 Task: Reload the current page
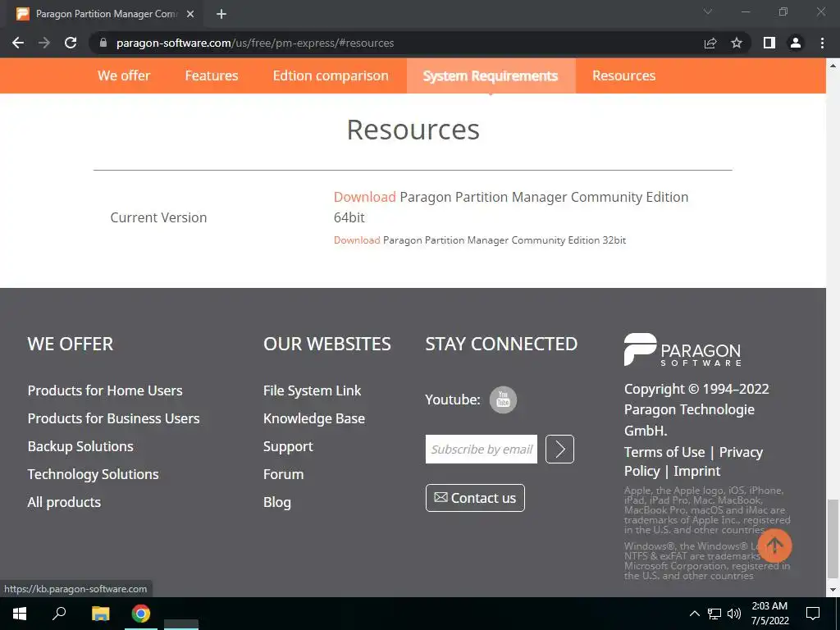[71, 43]
